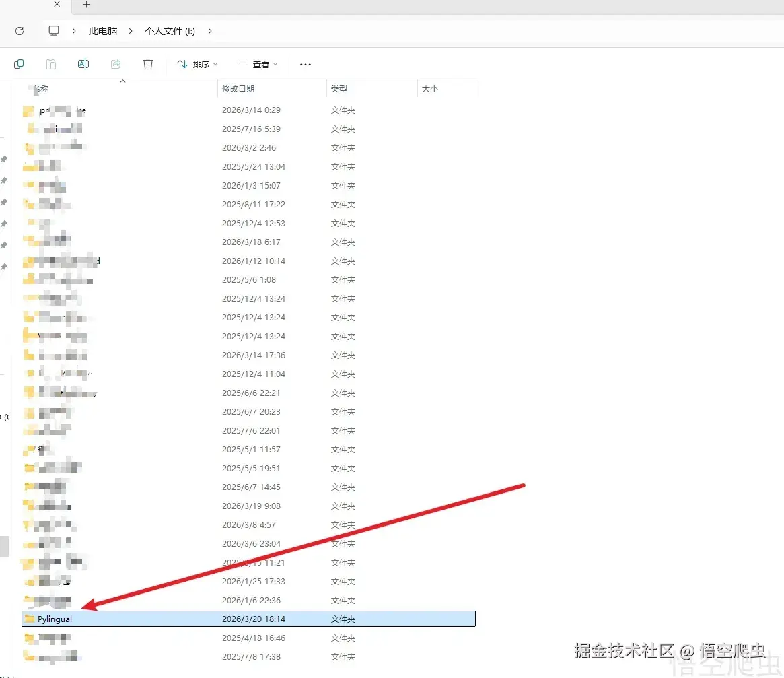Viewport: 784px width, 678px height.
Task: Expand chevron after 此电脑 breadcrumb
Action: click(x=131, y=31)
